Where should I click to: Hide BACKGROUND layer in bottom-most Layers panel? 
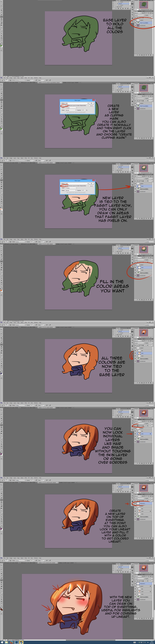135,600
